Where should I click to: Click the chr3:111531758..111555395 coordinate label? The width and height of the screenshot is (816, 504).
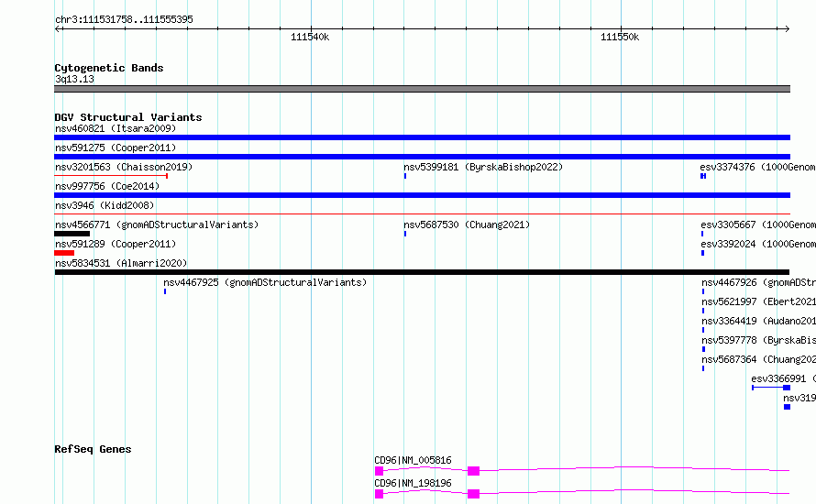[124, 19]
